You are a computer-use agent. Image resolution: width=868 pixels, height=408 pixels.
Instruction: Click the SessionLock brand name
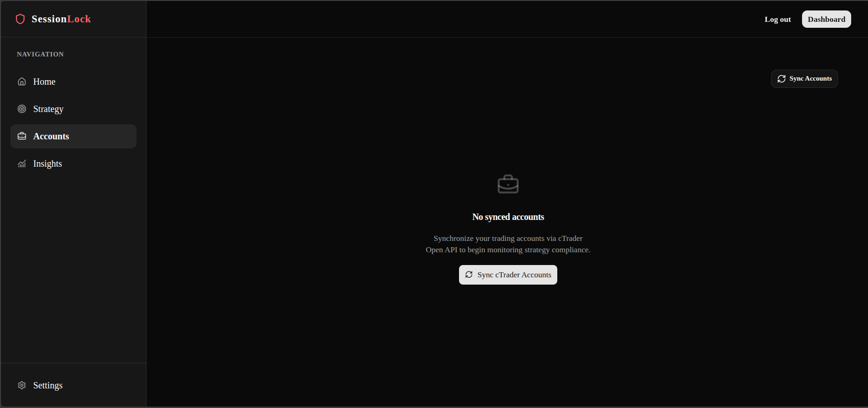pos(61,19)
